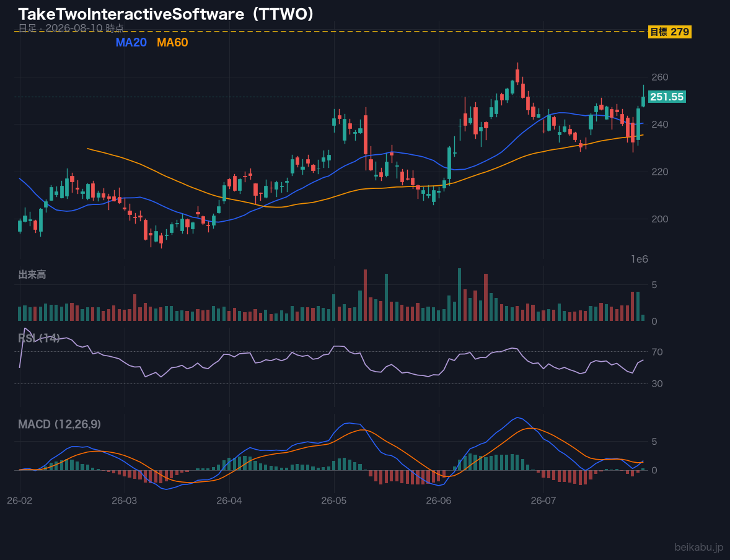Click the 260 price axis label

point(660,77)
